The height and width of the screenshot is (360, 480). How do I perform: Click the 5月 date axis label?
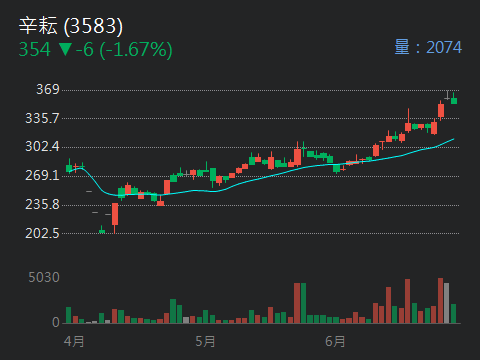[x=205, y=341]
